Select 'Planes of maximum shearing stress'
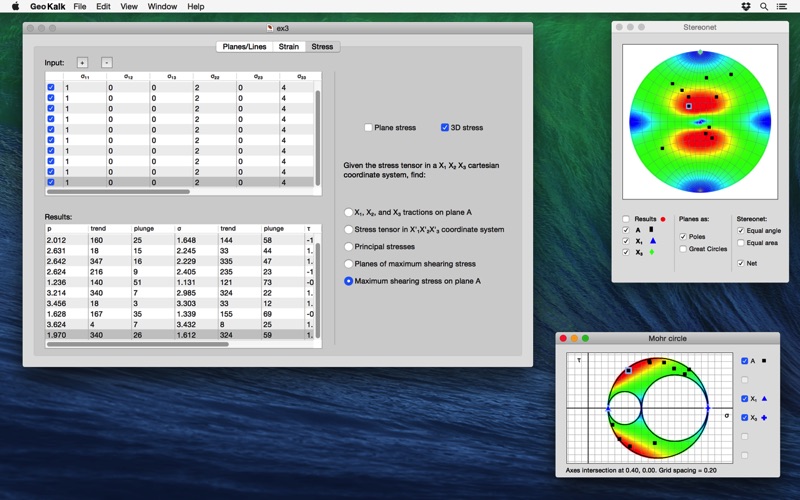This screenshot has width=800, height=500. (x=348, y=264)
